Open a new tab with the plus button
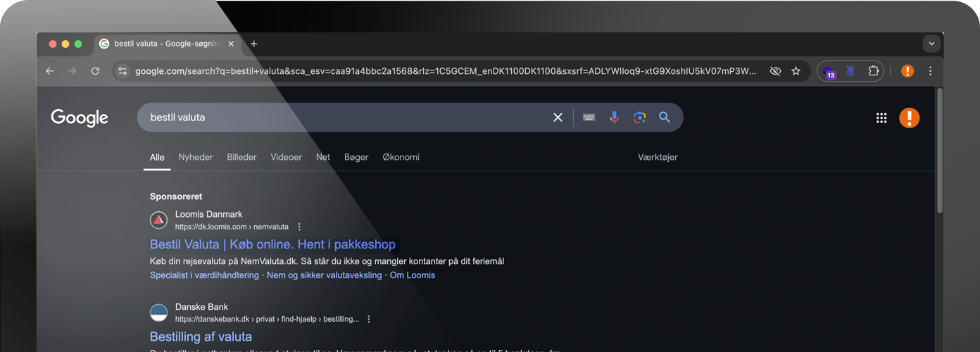Screen dimensions: 980x352 [254, 44]
